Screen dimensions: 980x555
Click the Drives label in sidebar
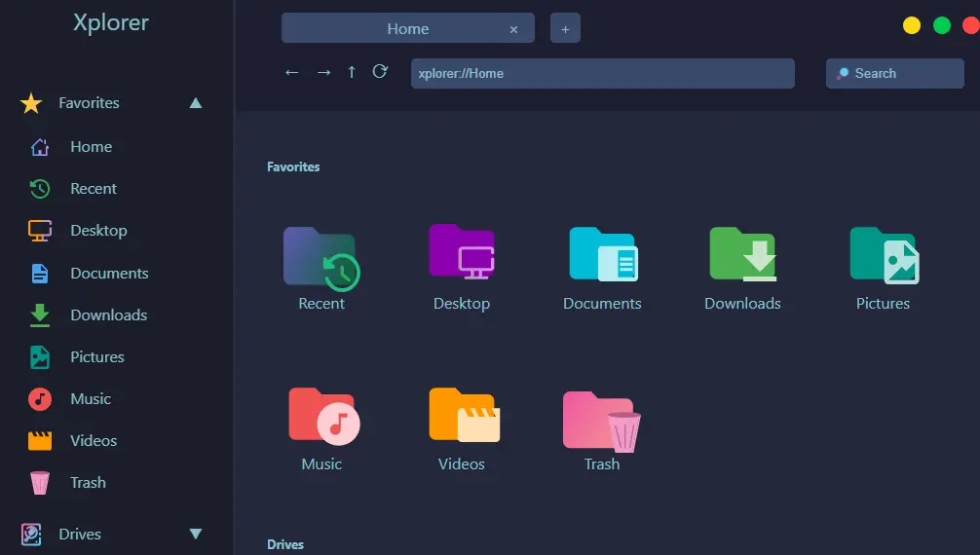coord(79,535)
